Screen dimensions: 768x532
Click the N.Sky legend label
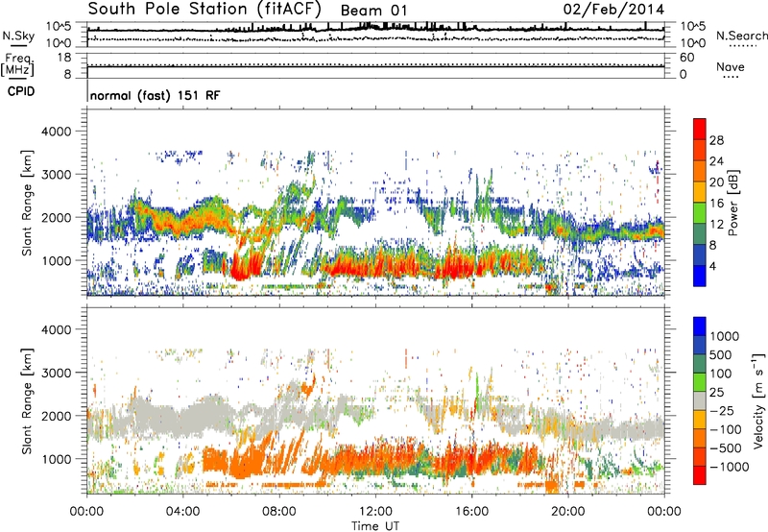(18, 36)
